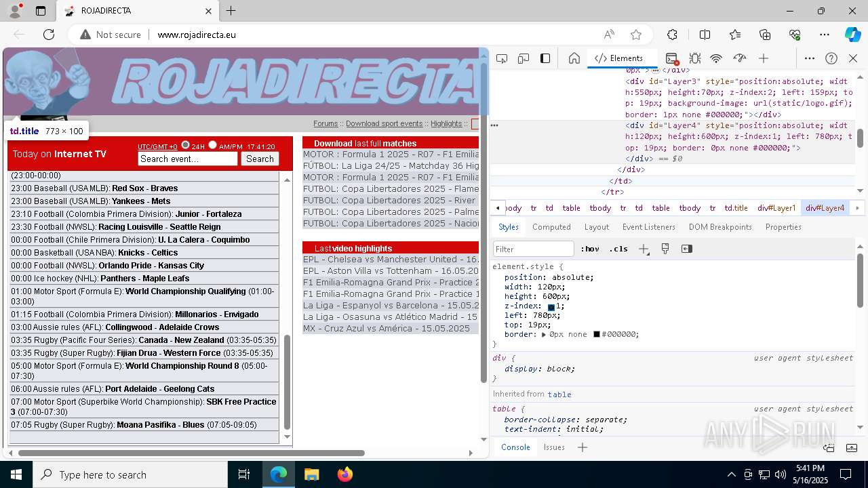Activate the inspect element picker tool
Image resolution: width=868 pixels, height=488 pixels.
[x=502, y=58]
